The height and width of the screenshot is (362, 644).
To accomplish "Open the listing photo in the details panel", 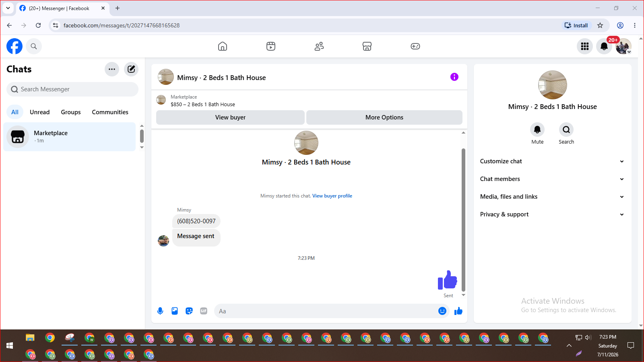I will coord(553,85).
